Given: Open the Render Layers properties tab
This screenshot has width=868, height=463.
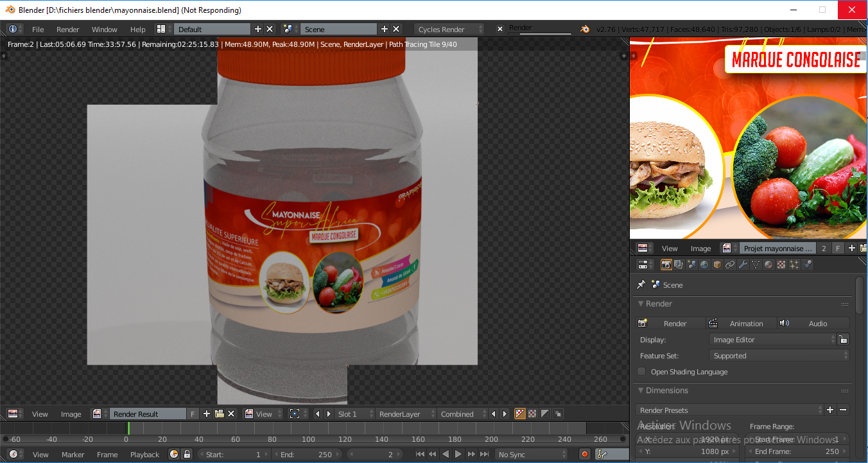Looking at the screenshot, I should [x=679, y=265].
